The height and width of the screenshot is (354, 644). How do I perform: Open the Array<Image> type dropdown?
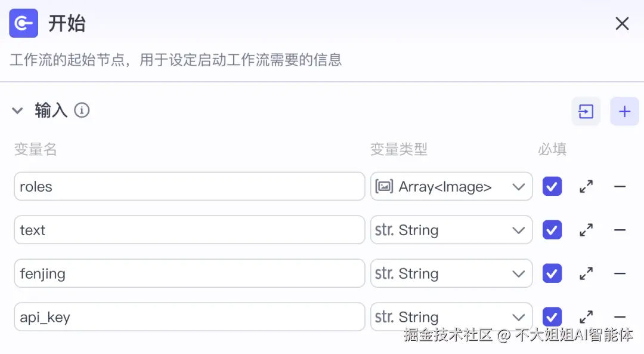(451, 187)
